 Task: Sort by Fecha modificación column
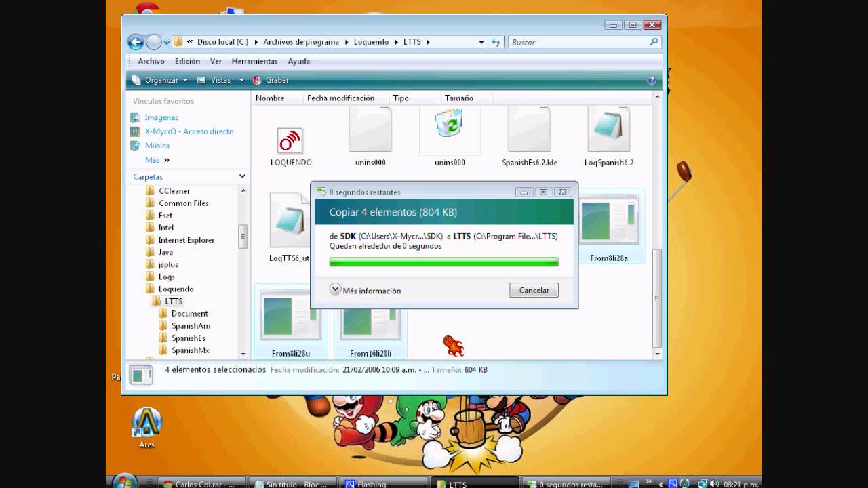click(340, 98)
